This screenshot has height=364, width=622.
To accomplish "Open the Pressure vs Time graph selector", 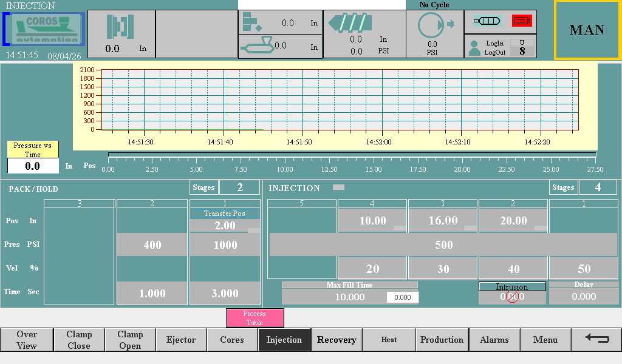I will (x=33, y=149).
